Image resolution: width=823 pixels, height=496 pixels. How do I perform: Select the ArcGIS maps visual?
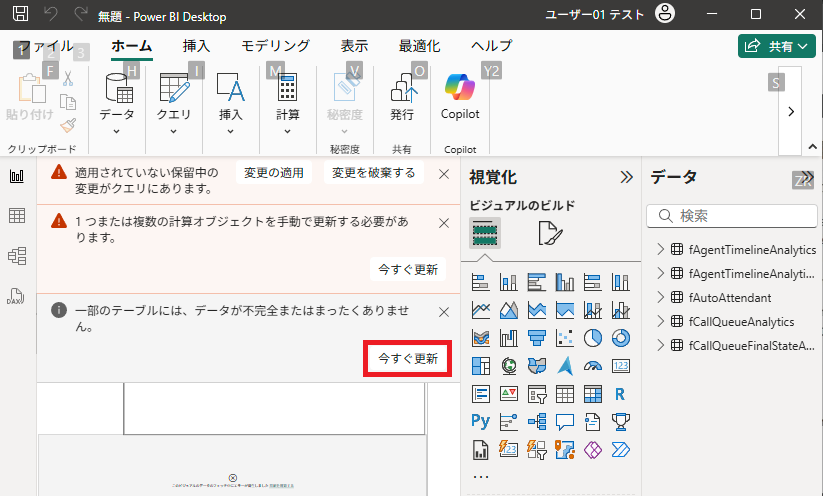pyautogui.click(x=565, y=450)
